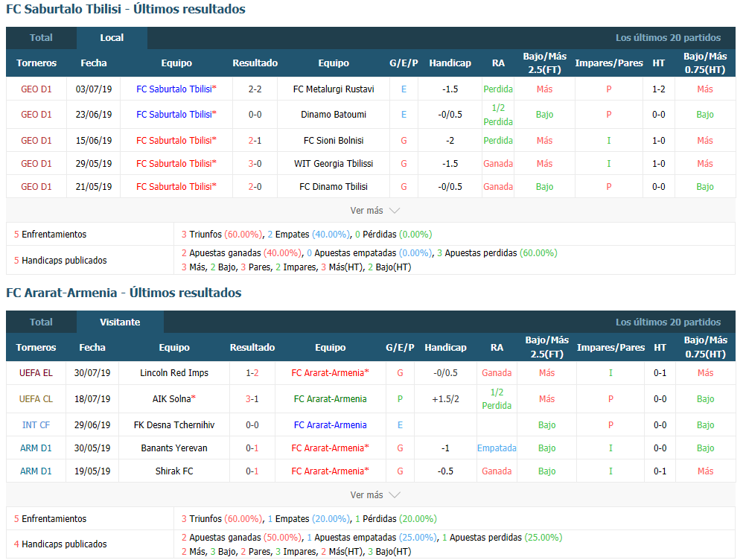Click the 2-0 result against FC Dinamo Tbilisi
Screen dimensions: 746x560
[x=255, y=186]
